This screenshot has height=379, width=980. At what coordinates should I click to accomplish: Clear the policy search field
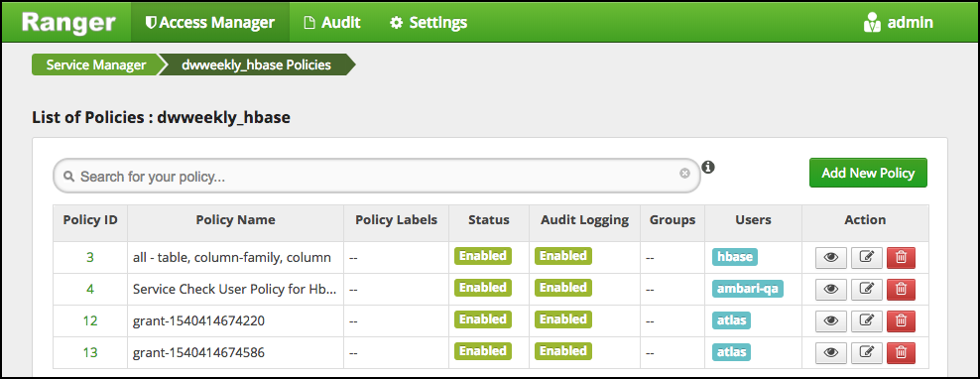[685, 174]
